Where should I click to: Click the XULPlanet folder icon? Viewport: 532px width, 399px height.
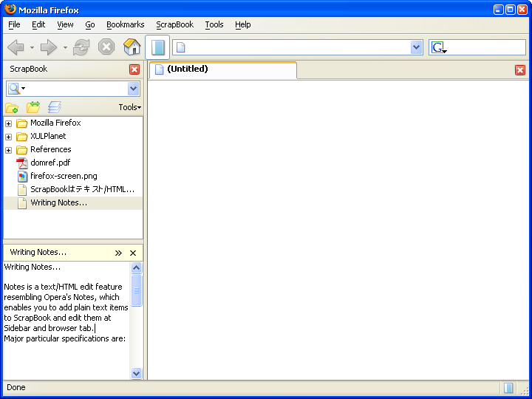[x=21, y=137]
